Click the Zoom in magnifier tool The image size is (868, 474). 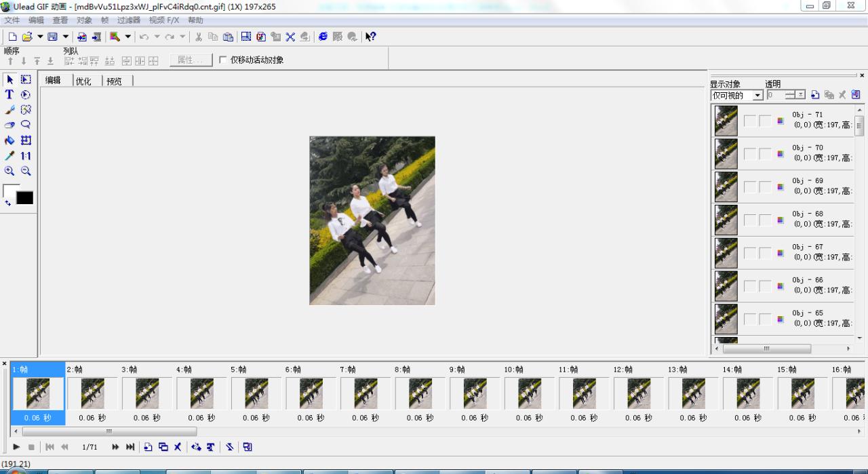click(9, 171)
